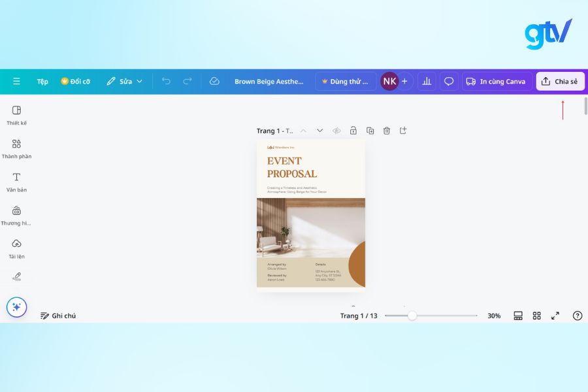Screen dimensions: 588x392
Task: Expand the Sửa editing mode dropdown
Action: tap(124, 81)
